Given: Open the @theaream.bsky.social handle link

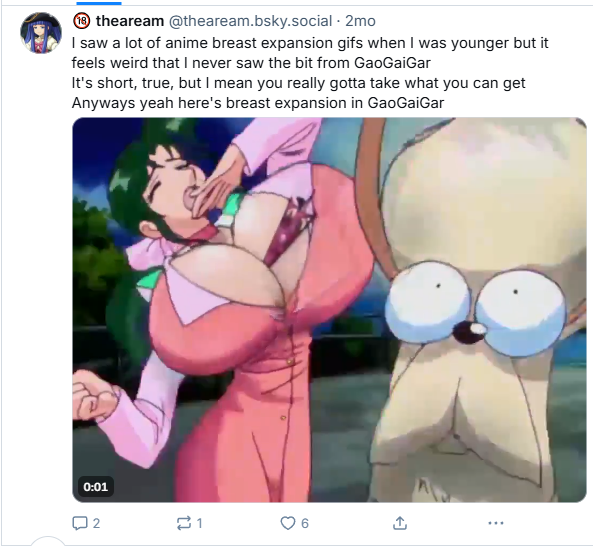Looking at the screenshot, I should 250,21.
